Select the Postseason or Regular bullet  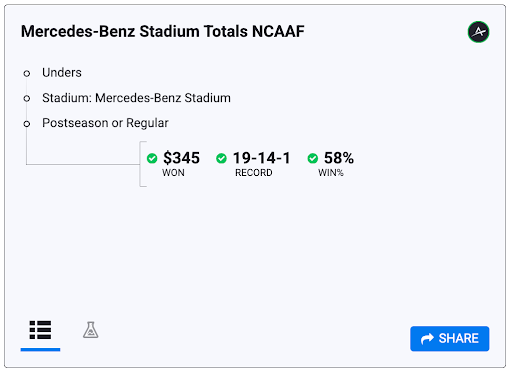[27, 124]
